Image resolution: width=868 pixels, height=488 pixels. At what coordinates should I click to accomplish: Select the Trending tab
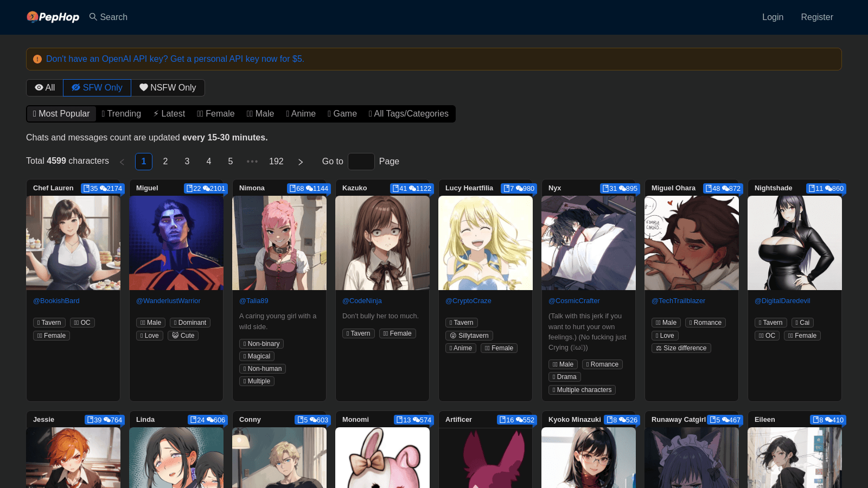pos(121,114)
